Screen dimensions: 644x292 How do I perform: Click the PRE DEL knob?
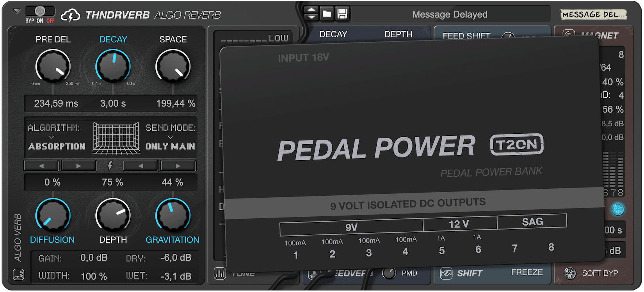(x=53, y=66)
